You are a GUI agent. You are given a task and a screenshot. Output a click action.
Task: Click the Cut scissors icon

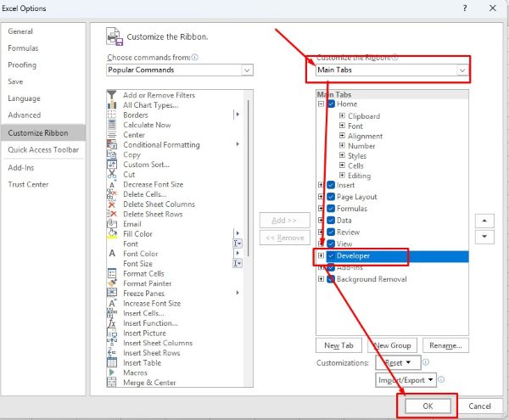pos(112,174)
